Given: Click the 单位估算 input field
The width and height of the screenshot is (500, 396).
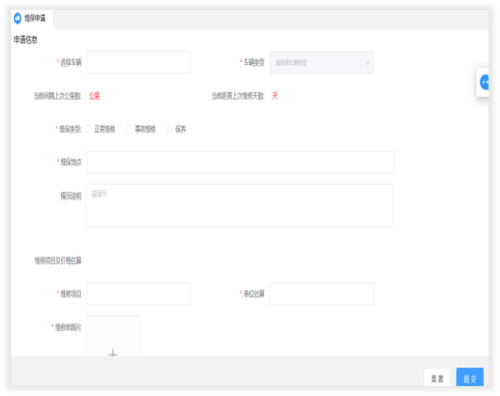Looking at the screenshot, I should pos(322,294).
